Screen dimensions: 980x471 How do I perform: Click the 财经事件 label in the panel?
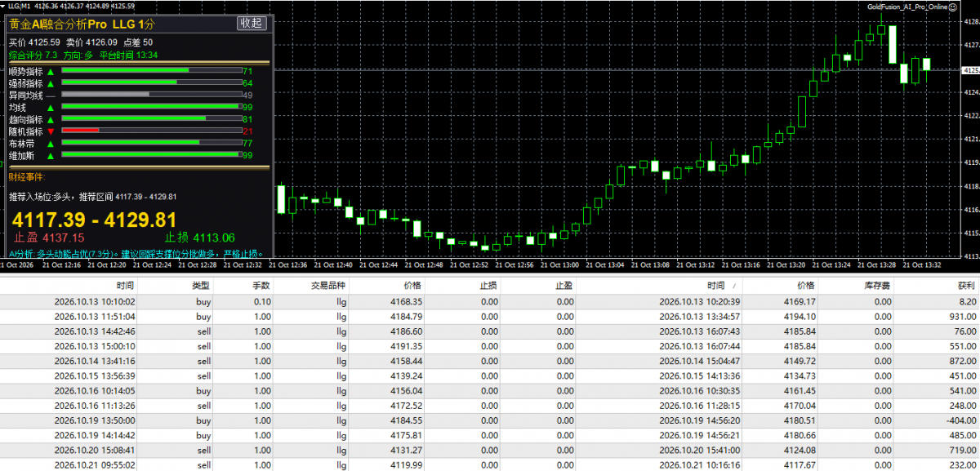(28, 176)
